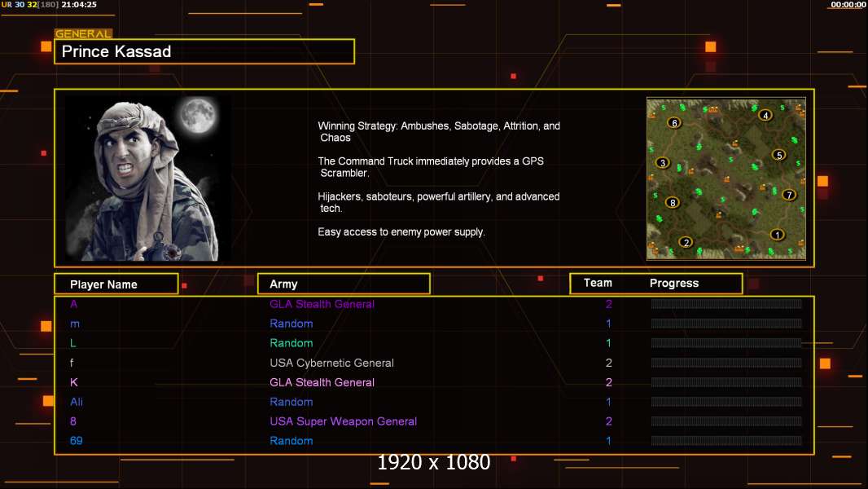Click the USA Cybernetic General army entry
Screen dimensions: 868x489
coord(331,363)
